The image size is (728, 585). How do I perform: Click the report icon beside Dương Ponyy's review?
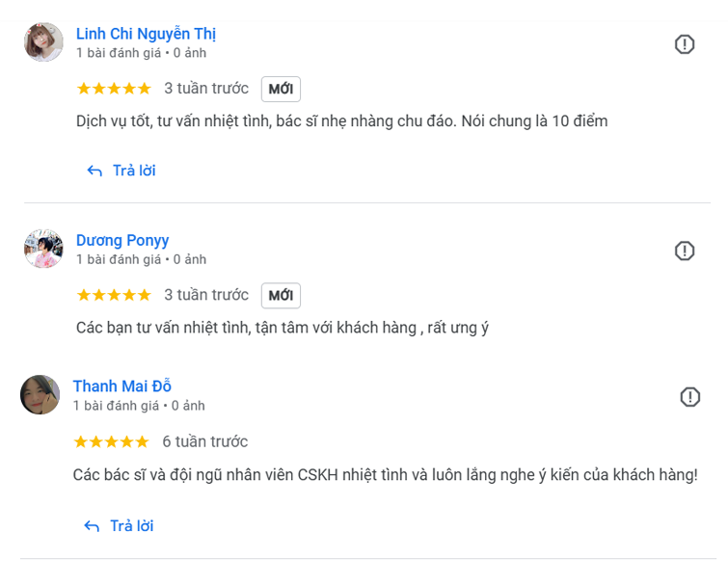[684, 251]
